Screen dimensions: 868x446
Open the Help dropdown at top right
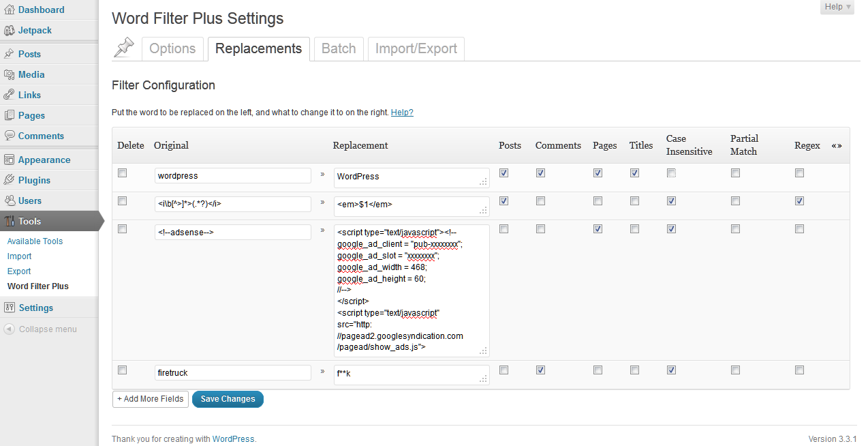[x=837, y=7]
